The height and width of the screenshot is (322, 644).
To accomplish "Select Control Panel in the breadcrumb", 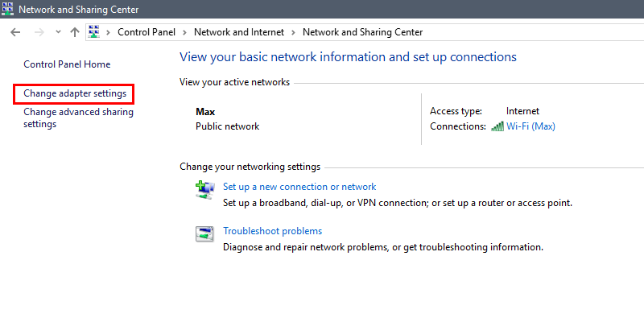I will pyautogui.click(x=147, y=32).
